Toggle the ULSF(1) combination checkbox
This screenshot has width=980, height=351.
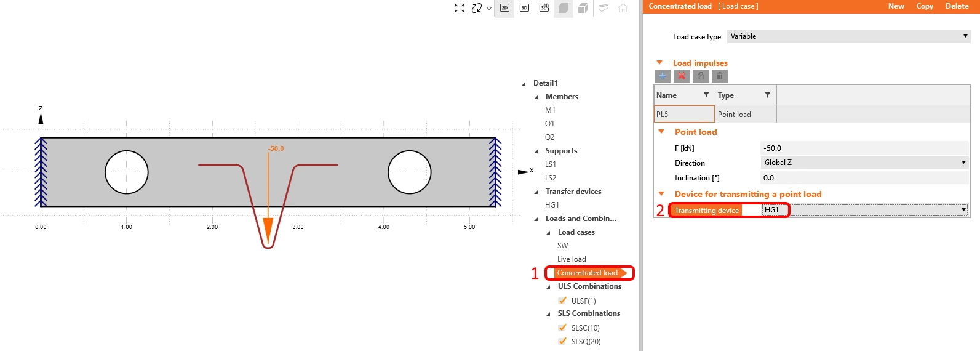click(x=562, y=301)
